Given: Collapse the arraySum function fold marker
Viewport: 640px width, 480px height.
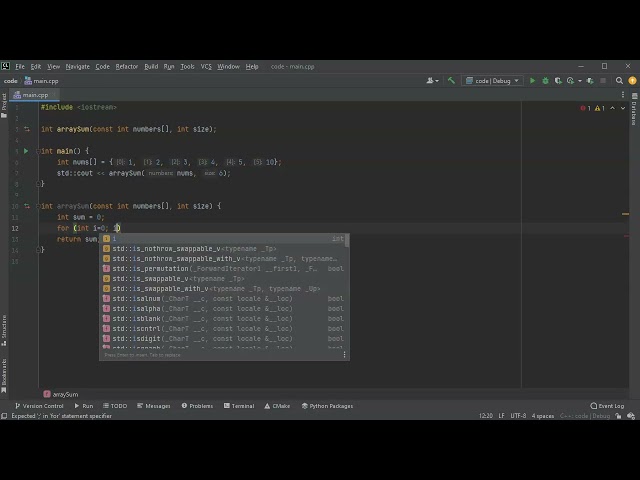Looking at the screenshot, I should click(x=38, y=206).
